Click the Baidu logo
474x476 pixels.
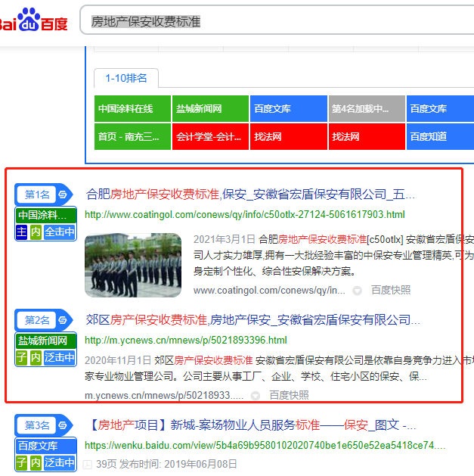[x=33, y=20]
